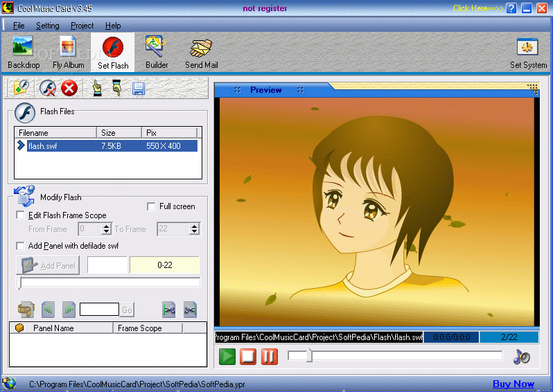Stop the flash preview
This screenshot has width=553, height=392.
coord(248,357)
